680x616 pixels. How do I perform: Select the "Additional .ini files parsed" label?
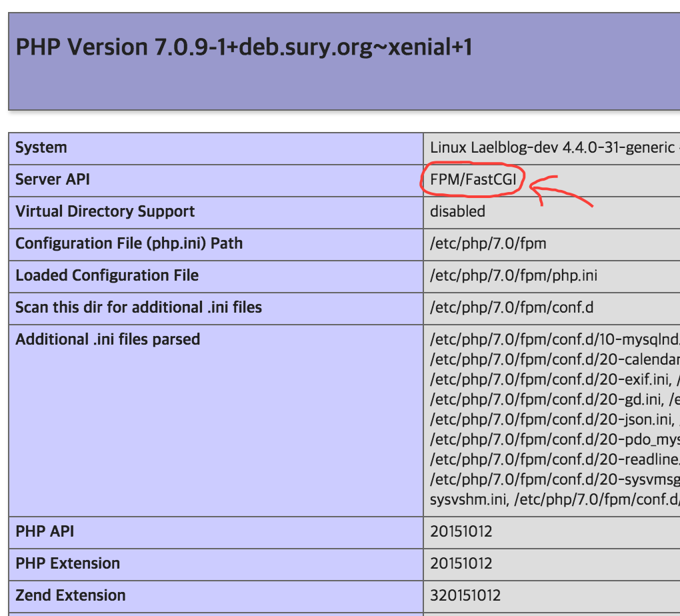(107, 339)
